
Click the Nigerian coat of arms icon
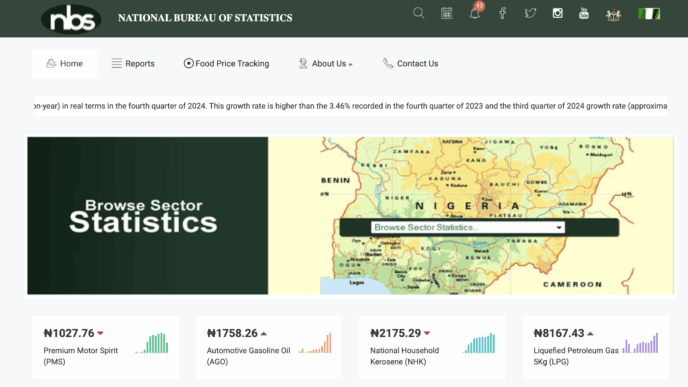pos(613,14)
